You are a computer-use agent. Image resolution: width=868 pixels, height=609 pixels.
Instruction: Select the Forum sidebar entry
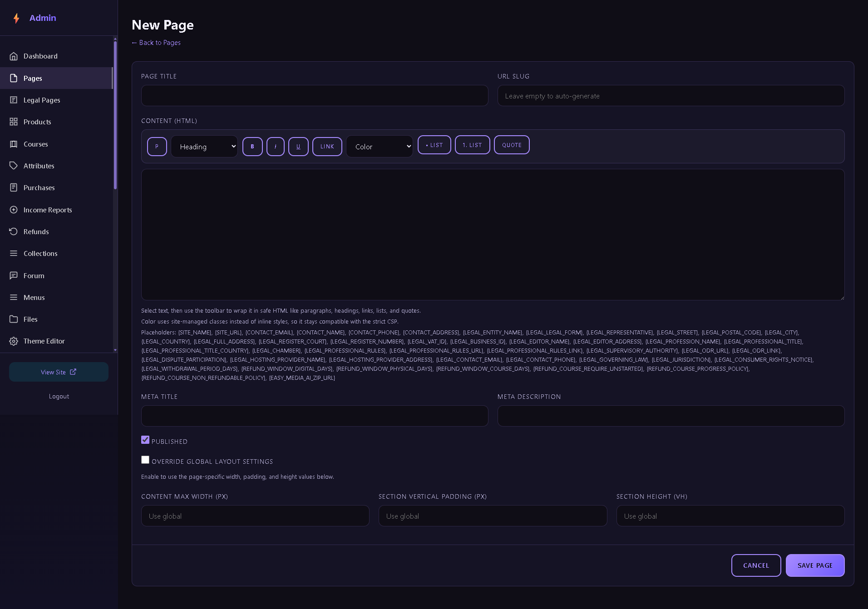[x=56, y=275]
